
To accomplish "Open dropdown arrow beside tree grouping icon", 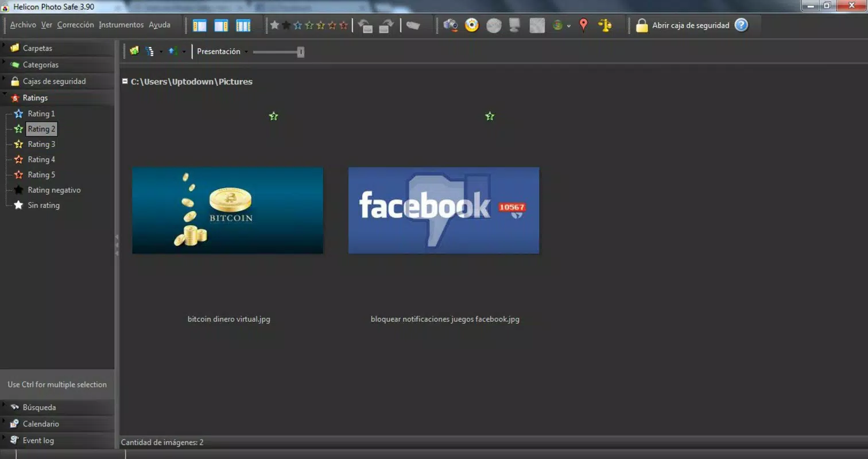I will pos(161,52).
